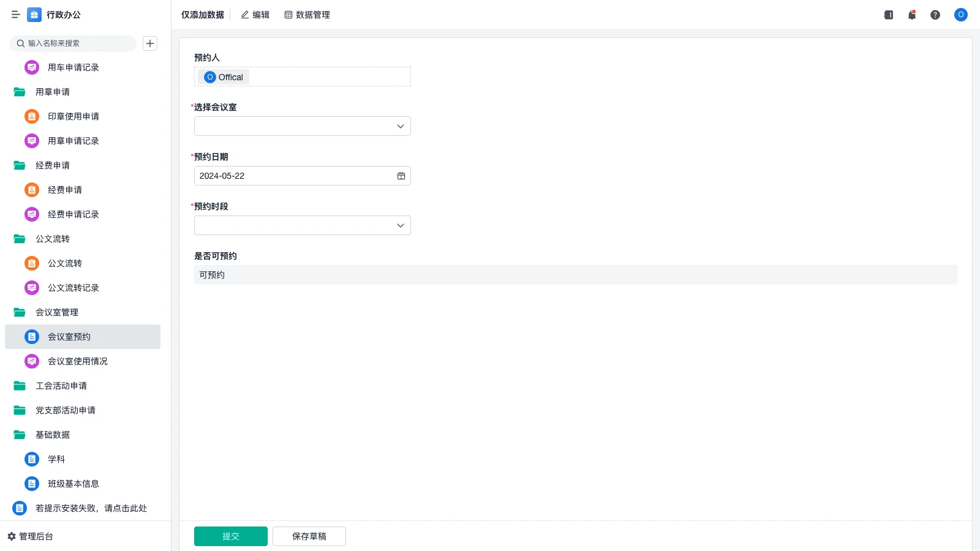Click the pencil icon beside 编辑
Image resolution: width=980 pixels, height=551 pixels.
(x=245, y=15)
